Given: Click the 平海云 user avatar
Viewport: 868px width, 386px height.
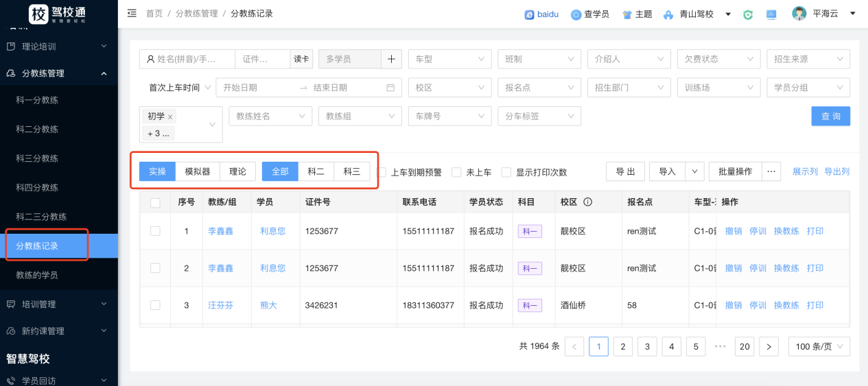Looking at the screenshot, I should [799, 14].
